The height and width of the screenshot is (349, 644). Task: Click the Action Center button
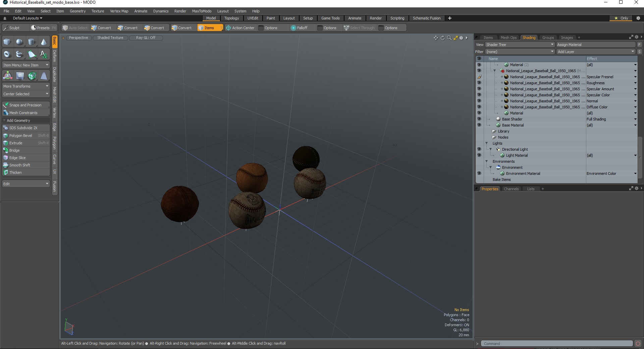(x=240, y=28)
